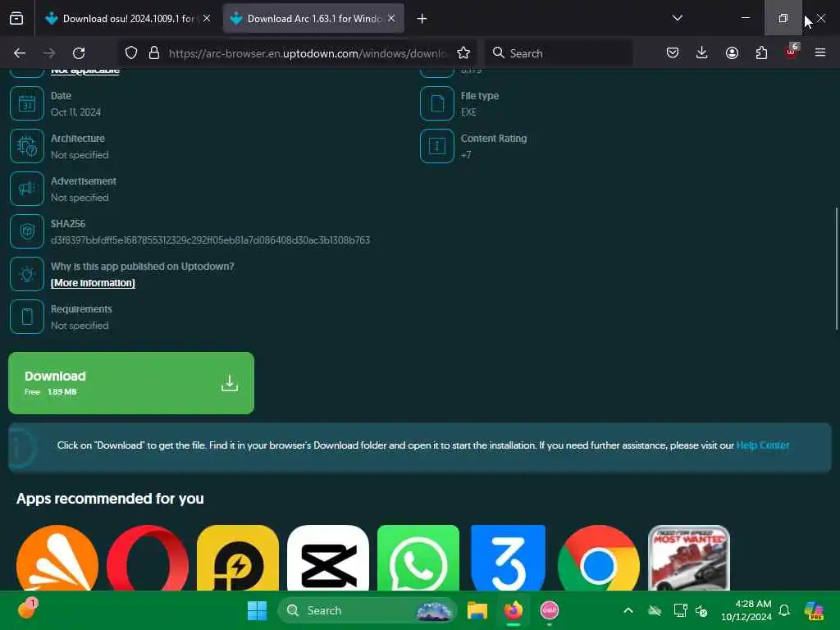Click the green Download button
Image resolution: width=840 pixels, height=630 pixels.
coord(131,383)
